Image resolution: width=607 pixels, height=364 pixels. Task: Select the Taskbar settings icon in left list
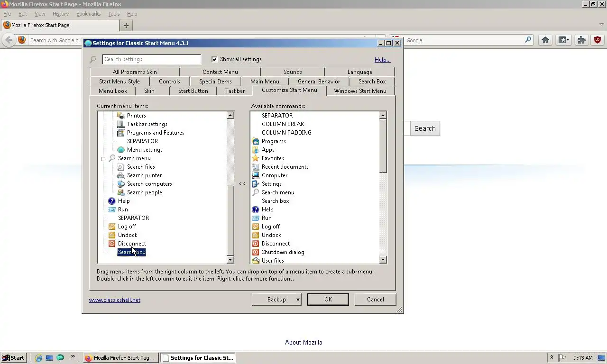[x=120, y=124]
